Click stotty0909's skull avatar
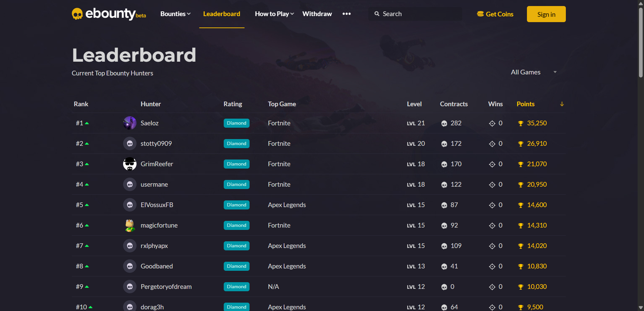Image resolution: width=644 pixels, height=311 pixels. coord(130,143)
